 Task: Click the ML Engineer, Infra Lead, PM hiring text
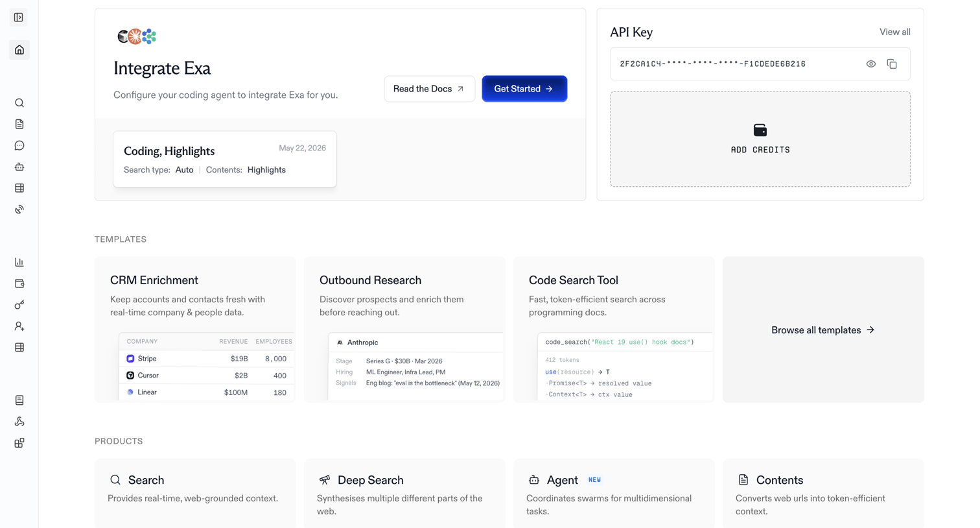(406, 372)
